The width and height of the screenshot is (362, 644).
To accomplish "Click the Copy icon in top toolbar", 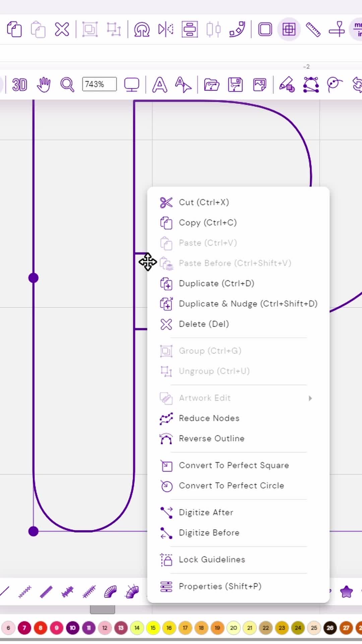I will [x=14, y=30].
